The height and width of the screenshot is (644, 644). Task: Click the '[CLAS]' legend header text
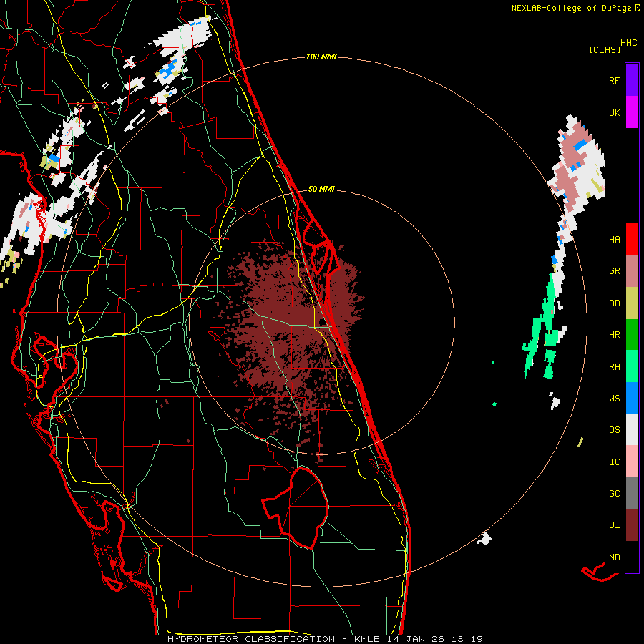605,50
